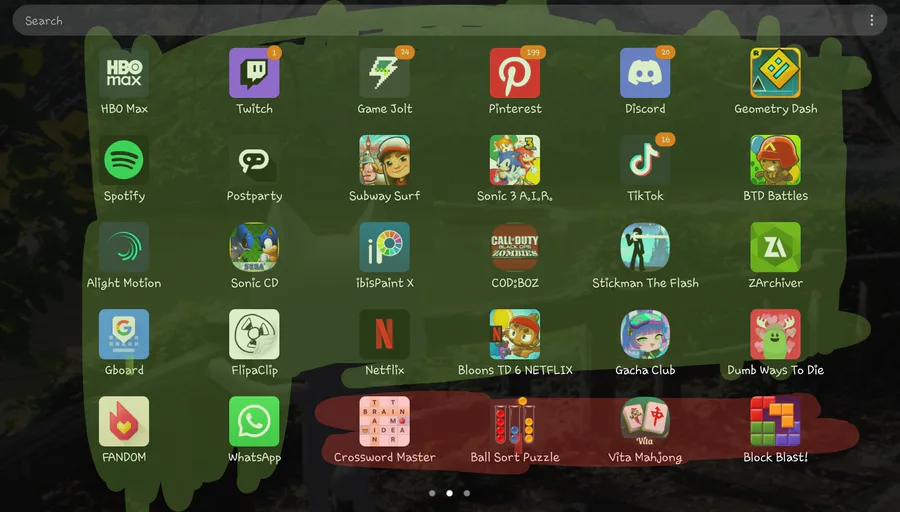Open Netflix
This screenshot has width=900, height=512.
pos(385,335)
